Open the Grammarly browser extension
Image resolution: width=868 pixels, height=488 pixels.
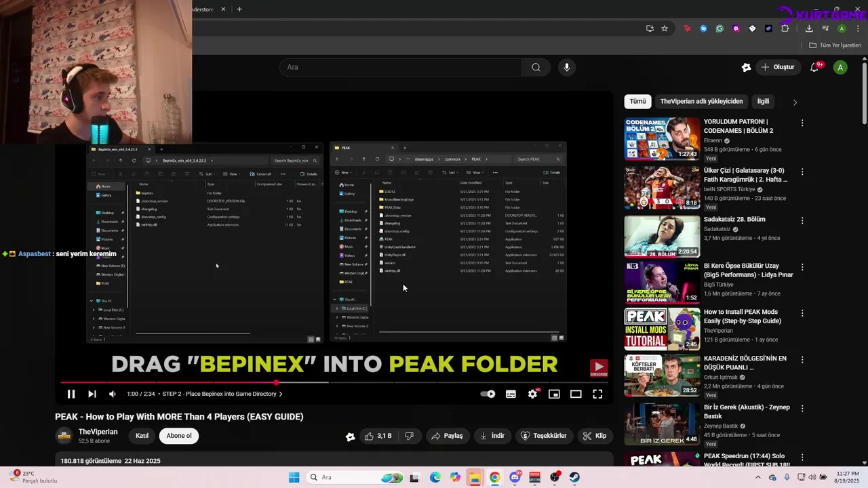tap(719, 28)
